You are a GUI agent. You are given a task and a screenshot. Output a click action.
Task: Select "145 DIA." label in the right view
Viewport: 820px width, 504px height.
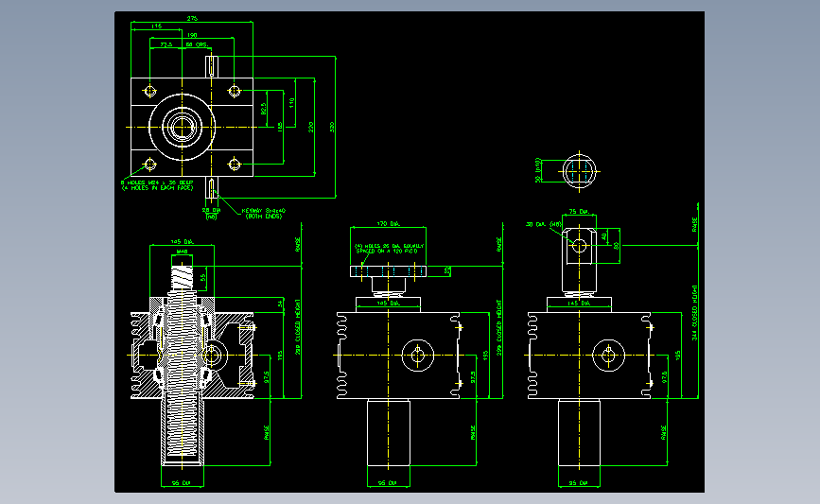point(579,304)
